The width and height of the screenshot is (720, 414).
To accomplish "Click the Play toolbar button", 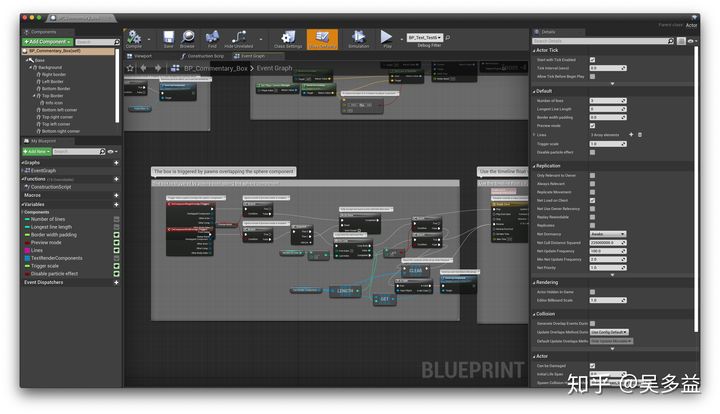I will (387, 37).
